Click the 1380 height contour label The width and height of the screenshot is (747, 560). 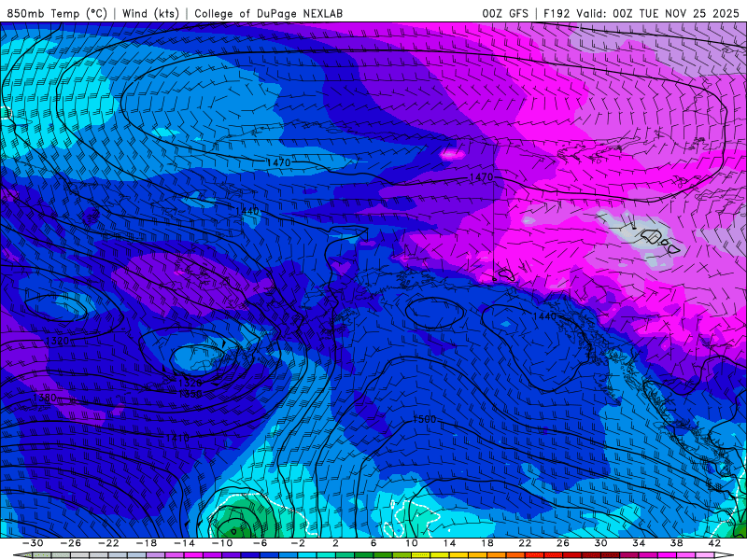pos(44,398)
